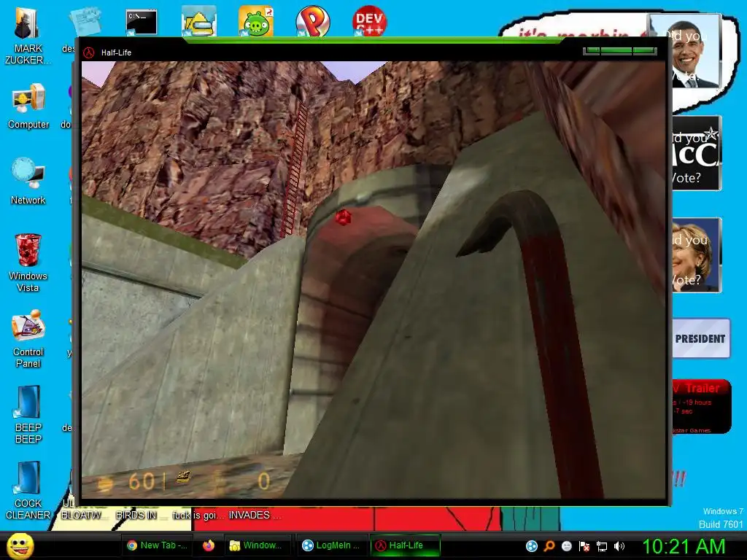The image size is (747, 560).
Task: Click the Half-Life lambda icon in title bar
Action: [88, 52]
